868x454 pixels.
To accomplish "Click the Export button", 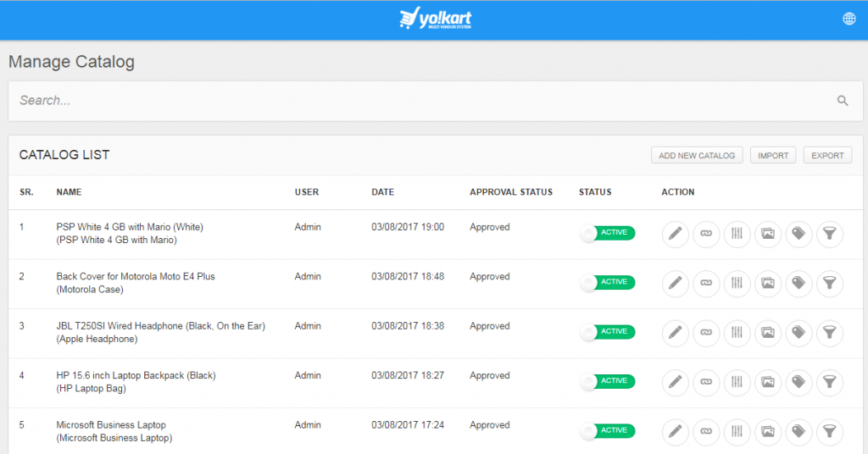I will pyautogui.click(x=827, y=155).
